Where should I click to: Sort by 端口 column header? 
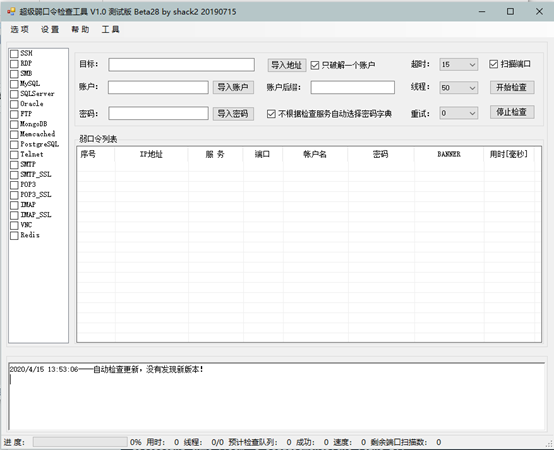click(x=263, y=154)
